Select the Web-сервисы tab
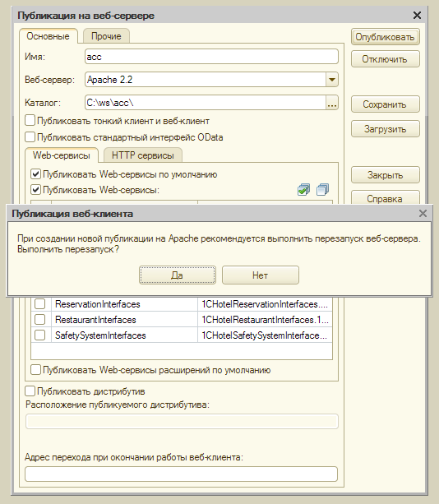Viewport: 439px width, 504px height. click(x=62, y=155)
